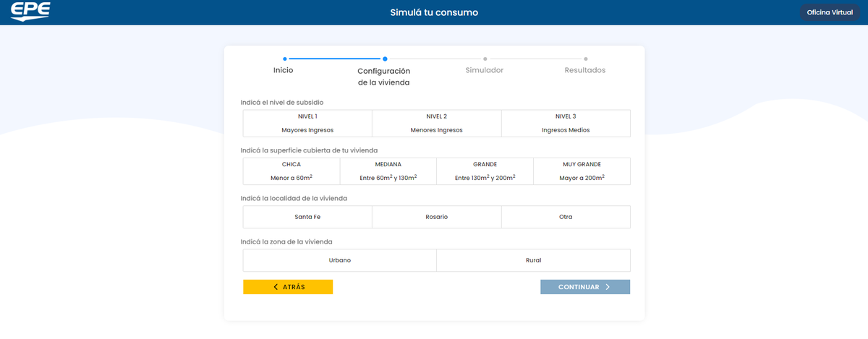Click the EPE logo
Image resolution: width=868 pixels, height=339 pixels.
pos(30,12)
